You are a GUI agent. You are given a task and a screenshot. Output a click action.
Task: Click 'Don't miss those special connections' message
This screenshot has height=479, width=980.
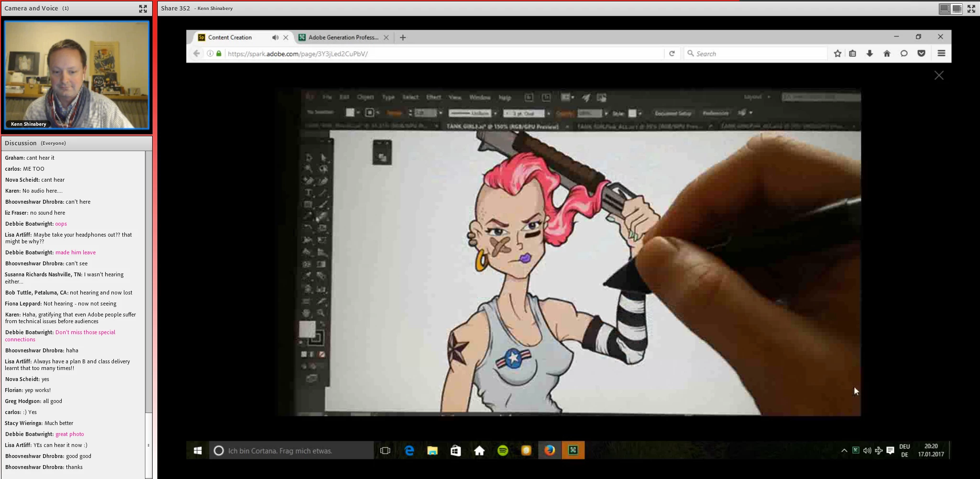(x=60, y=336)
